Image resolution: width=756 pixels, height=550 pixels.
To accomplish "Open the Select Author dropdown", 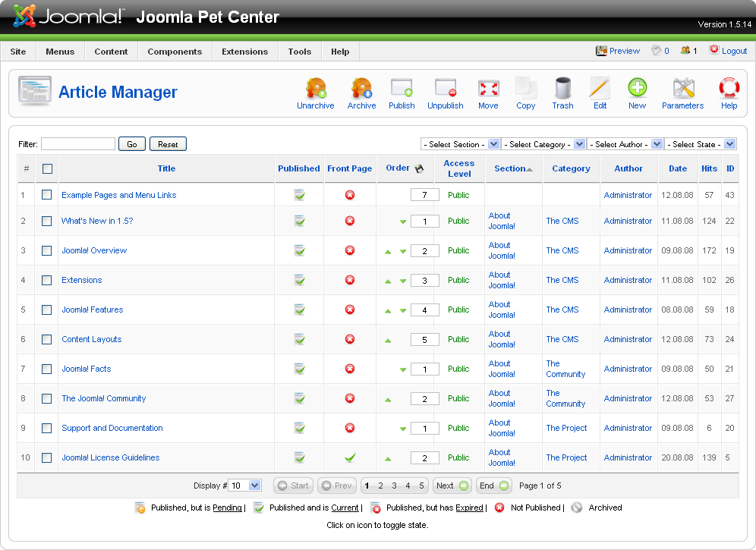I will click(x=625, y=144).
